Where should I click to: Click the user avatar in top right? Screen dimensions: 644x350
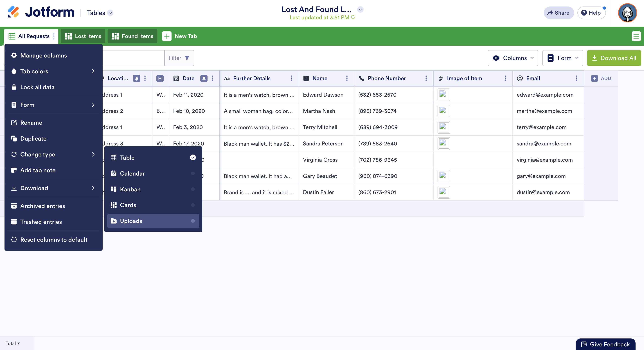[627, 13]
